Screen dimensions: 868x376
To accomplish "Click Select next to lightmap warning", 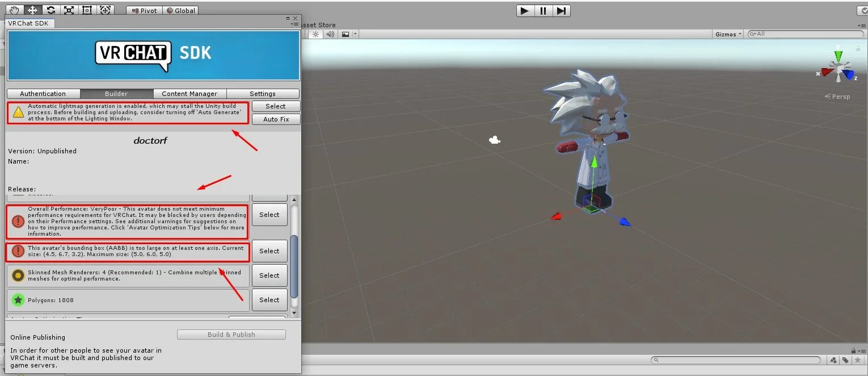I will [276, 106].
